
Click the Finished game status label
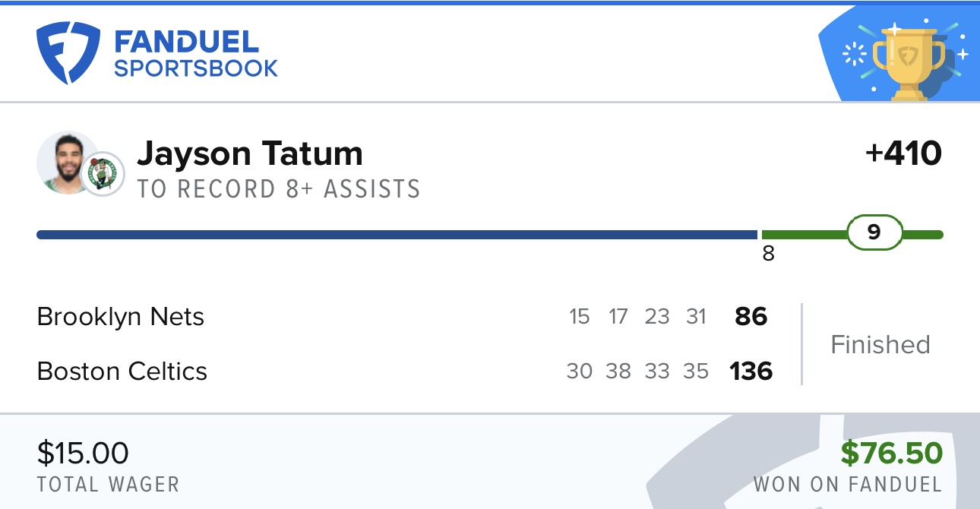click(x=880, y=345)
